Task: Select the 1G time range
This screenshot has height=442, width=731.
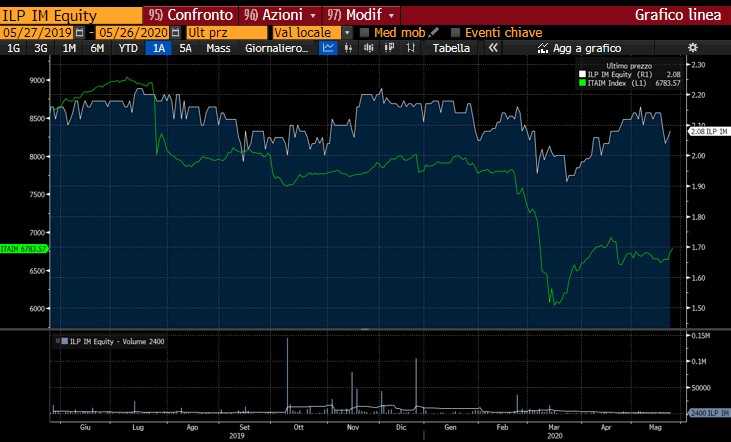Action: point(14,48)
